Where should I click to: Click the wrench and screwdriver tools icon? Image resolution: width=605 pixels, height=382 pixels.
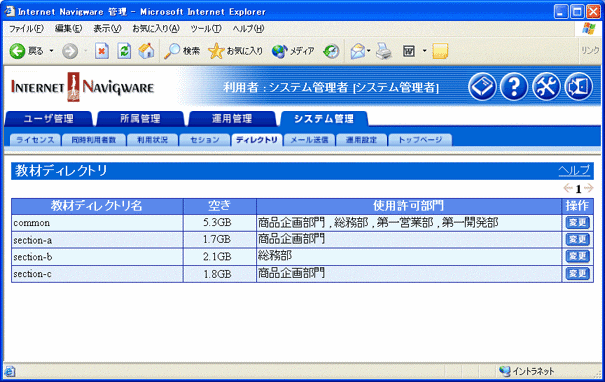click(x=546, y=86)
